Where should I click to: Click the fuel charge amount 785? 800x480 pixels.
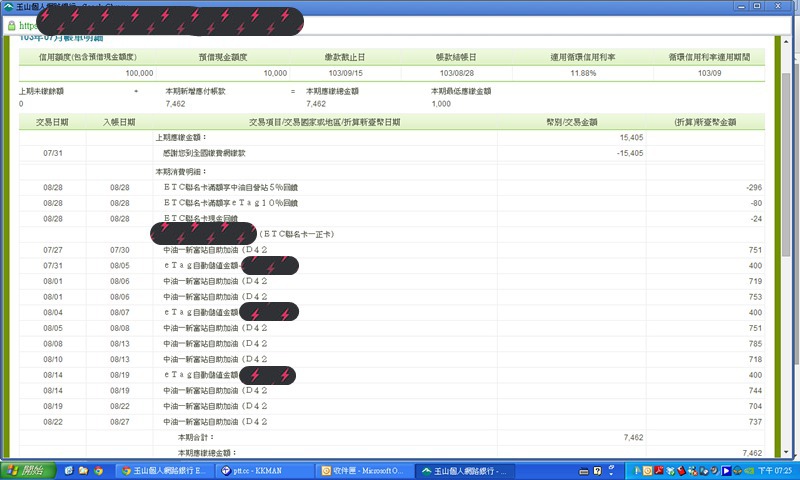coord(755,344)
